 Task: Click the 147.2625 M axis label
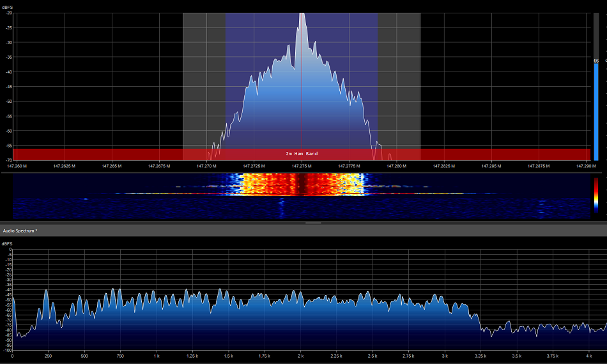pyautogui.click(x=64, y=165)
